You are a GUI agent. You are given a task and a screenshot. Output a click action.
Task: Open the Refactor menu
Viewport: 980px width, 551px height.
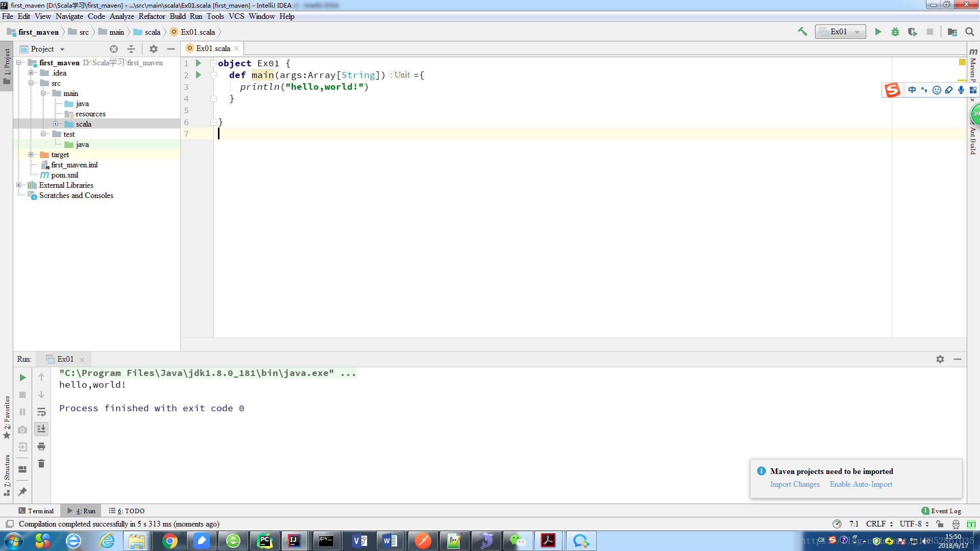[x=152, y=16]
